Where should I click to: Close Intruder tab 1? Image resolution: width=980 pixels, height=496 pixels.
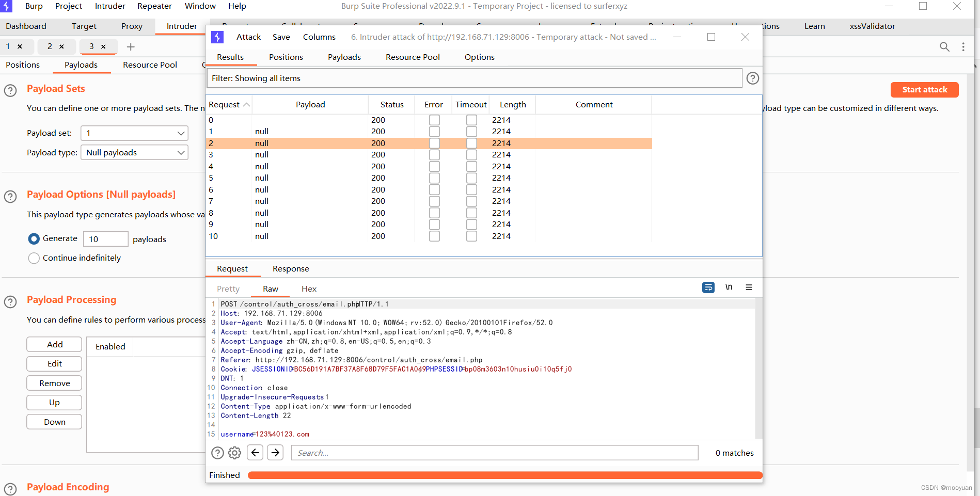pos(20,46)
